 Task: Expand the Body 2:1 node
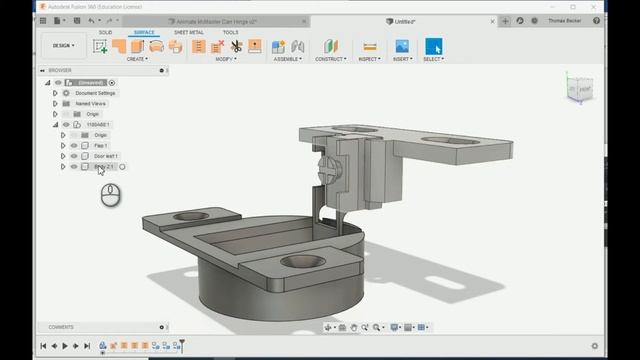63,167
